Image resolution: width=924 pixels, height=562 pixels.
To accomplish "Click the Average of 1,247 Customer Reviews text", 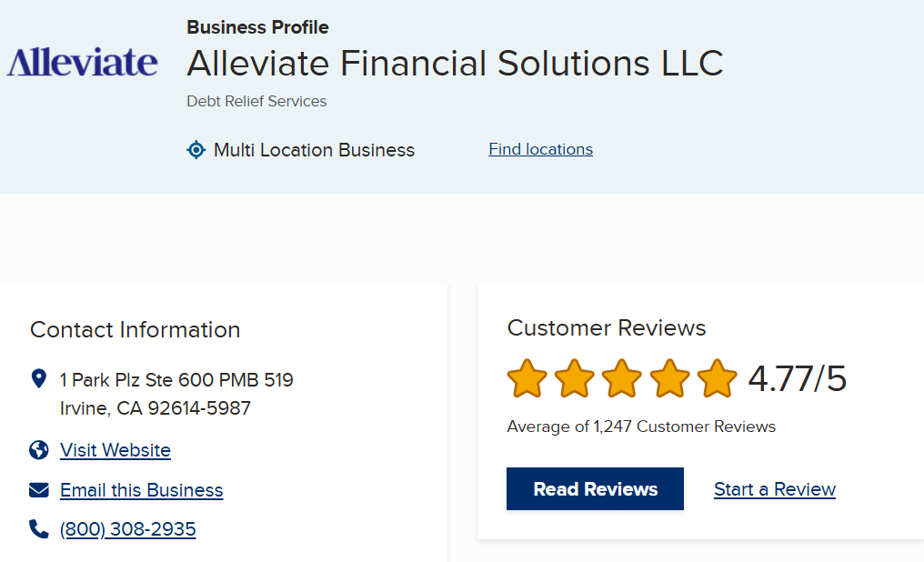I will [x=641, y=426].
